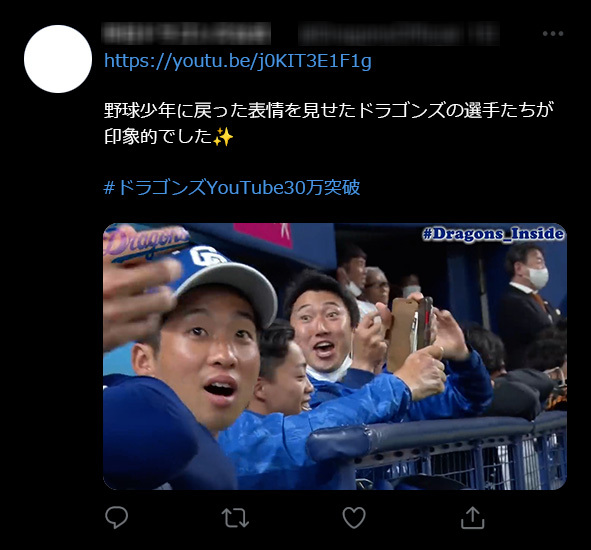Click the round white profile avatar

58,59
